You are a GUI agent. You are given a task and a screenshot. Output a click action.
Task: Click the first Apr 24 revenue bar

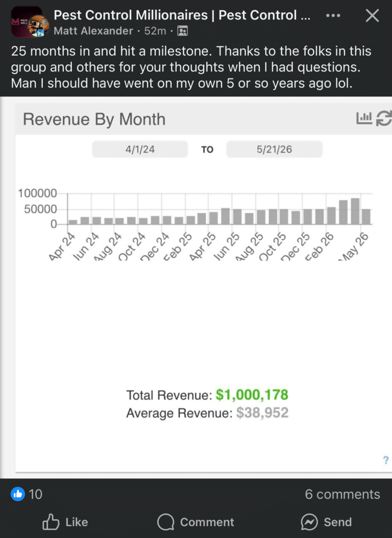[x=72, y=223]
